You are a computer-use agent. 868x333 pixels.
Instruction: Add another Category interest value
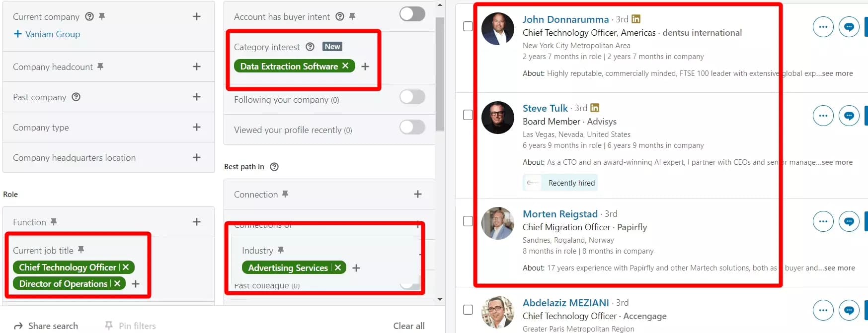pyautogui.click(x=365, y=67)
